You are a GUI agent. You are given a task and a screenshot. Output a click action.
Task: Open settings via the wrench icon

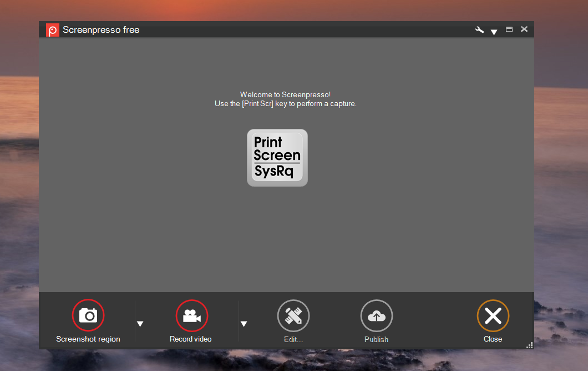coord(479,30)
